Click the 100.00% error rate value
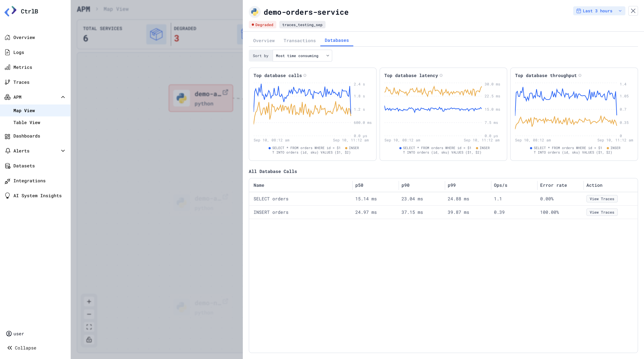The height and width of the screenshot is (359, 644). click(x=549, y=212)
